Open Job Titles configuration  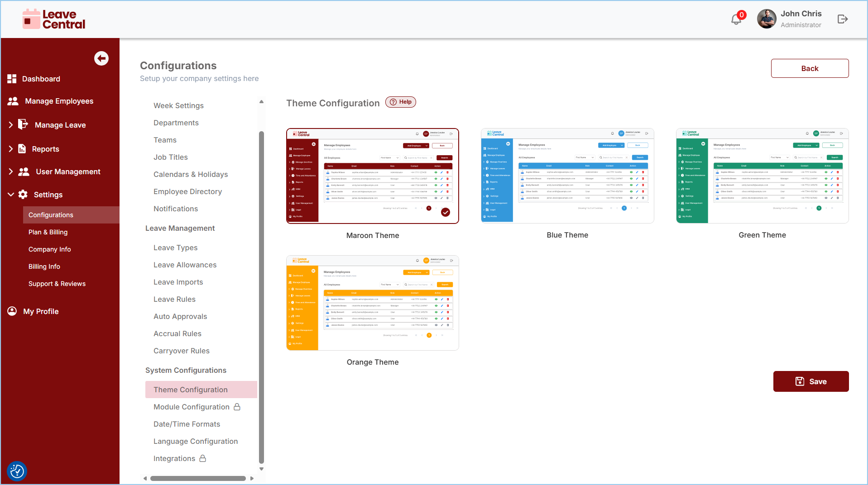(171, 157)
